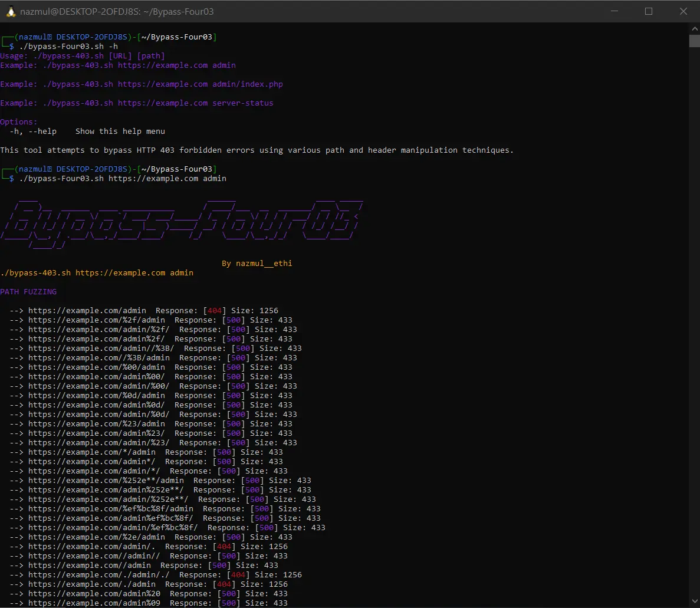Click the scrollbar up arrow
The width and height of the screenshot is (700, 608).
click(694, 28)
